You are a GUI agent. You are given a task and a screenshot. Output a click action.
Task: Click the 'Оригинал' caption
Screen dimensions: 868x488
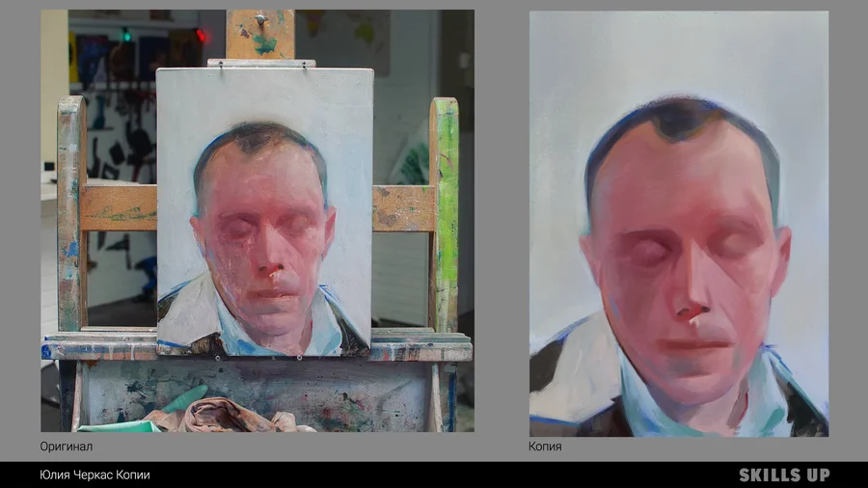(67, 447)
